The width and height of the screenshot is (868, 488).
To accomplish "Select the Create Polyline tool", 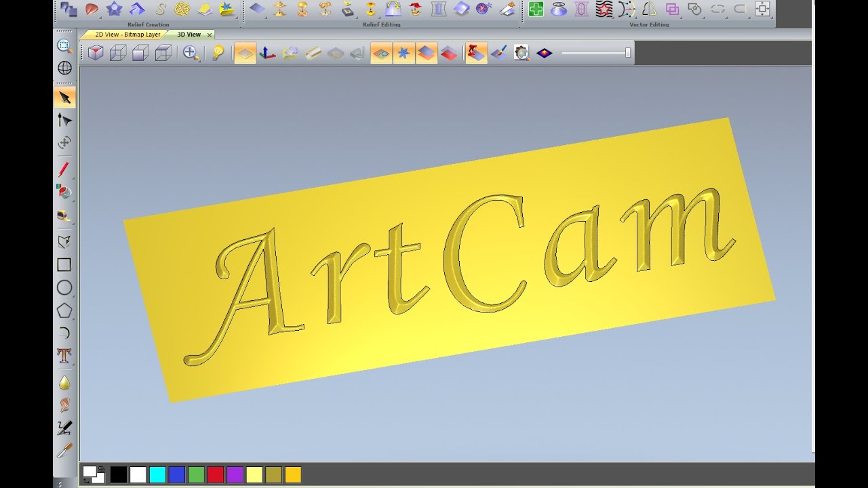I will pyautogui.click(x=64, y=242).
